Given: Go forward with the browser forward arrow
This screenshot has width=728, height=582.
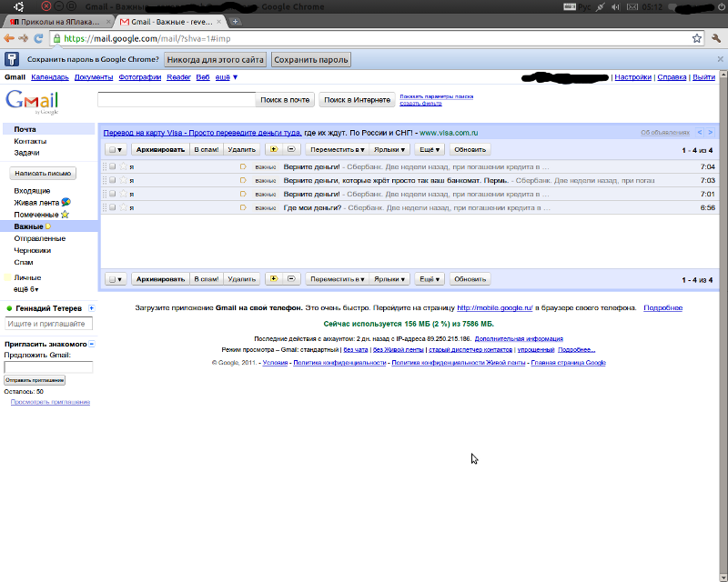Looking at the screenshot, I should coord(24,38).
